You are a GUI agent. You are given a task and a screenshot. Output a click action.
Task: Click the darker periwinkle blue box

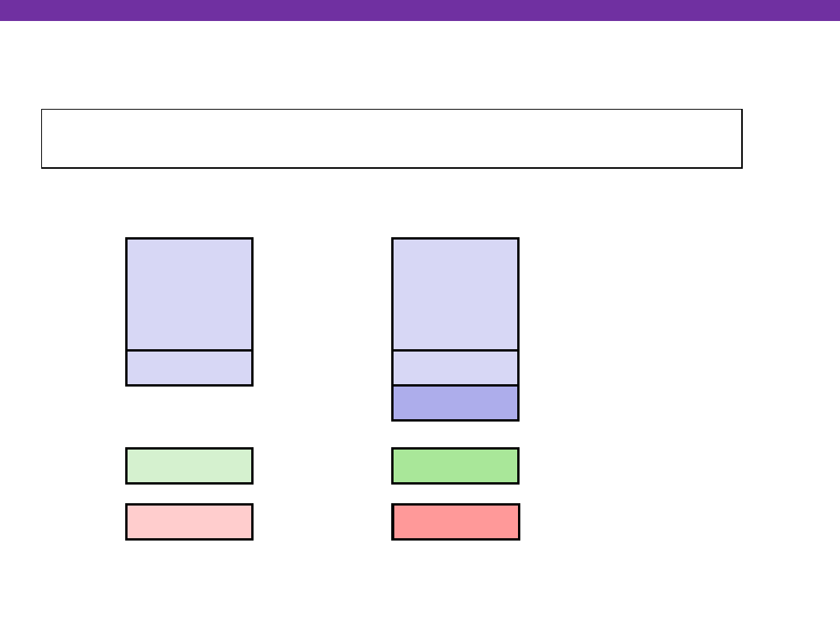(455, 403)
